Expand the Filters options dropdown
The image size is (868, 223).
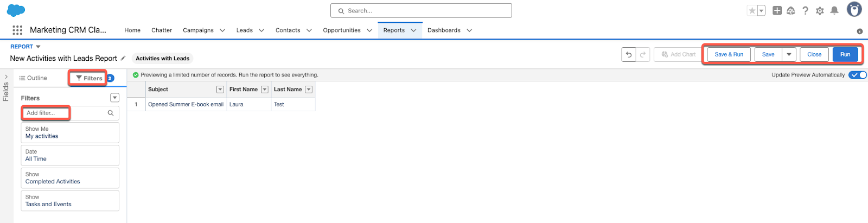114,98
